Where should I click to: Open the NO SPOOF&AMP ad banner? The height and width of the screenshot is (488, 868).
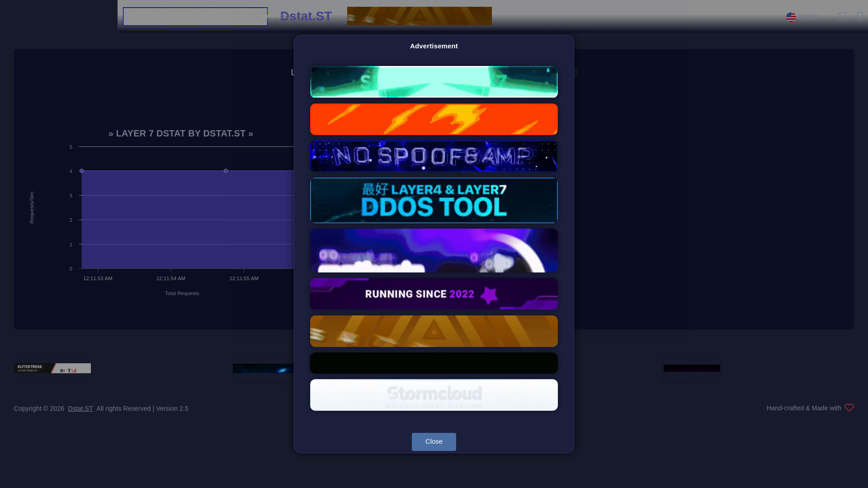point(434,156)
